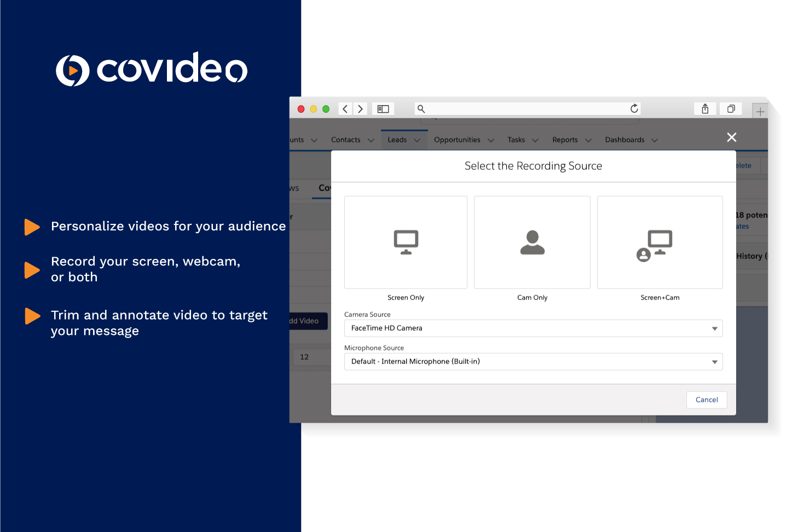Reload the page with refresh icon
The height and width of the screenshot is (532, 798).
(x=634, y=108)
